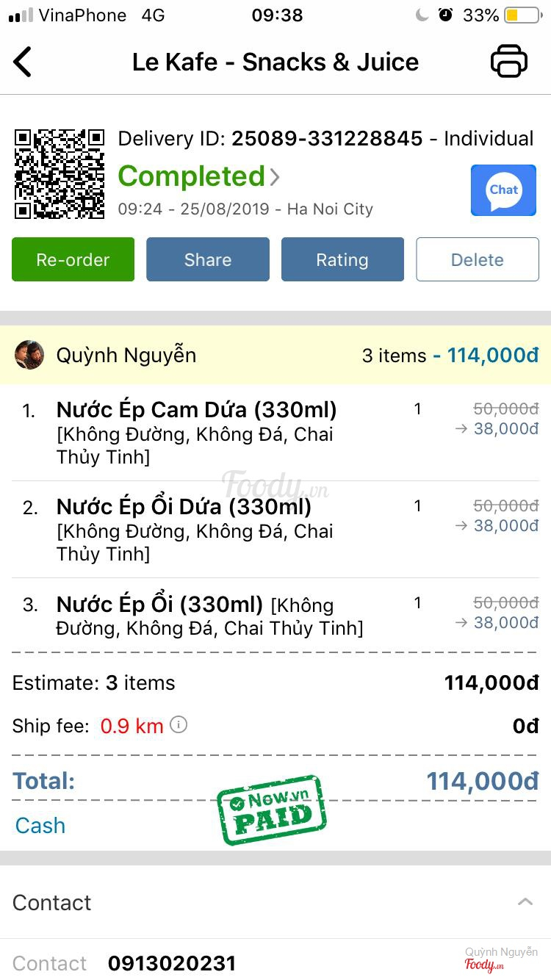Tap the back arrow icon

click(x=23, y=62)
